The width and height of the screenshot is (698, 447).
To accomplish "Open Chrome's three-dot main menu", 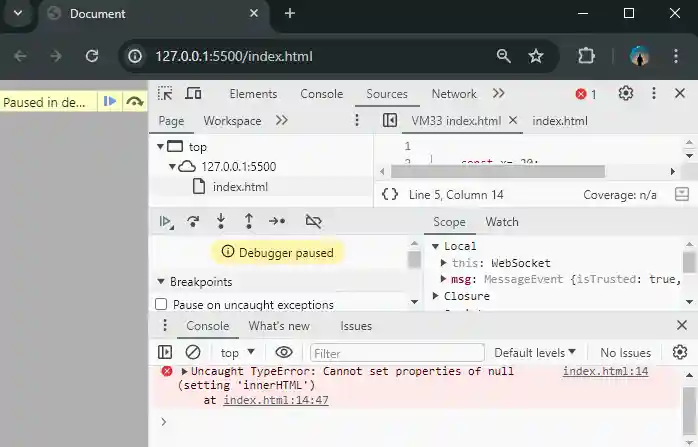I will point(676,56).
